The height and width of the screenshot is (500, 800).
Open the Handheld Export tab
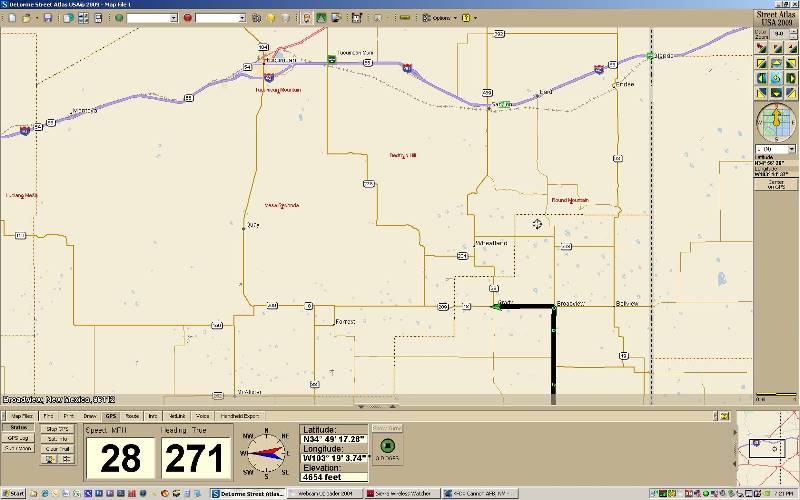pyautogui.click(x=240, y=416)
